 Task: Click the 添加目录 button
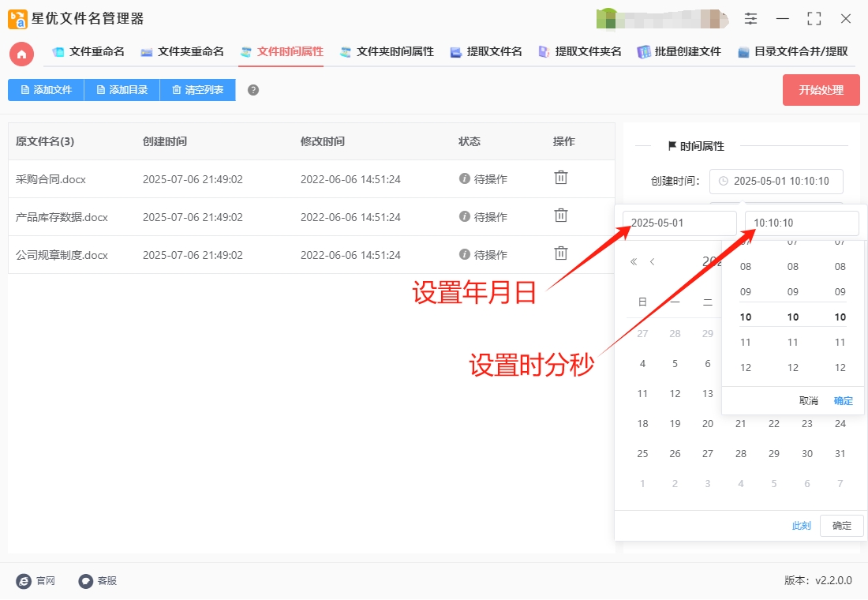[122, 90]
